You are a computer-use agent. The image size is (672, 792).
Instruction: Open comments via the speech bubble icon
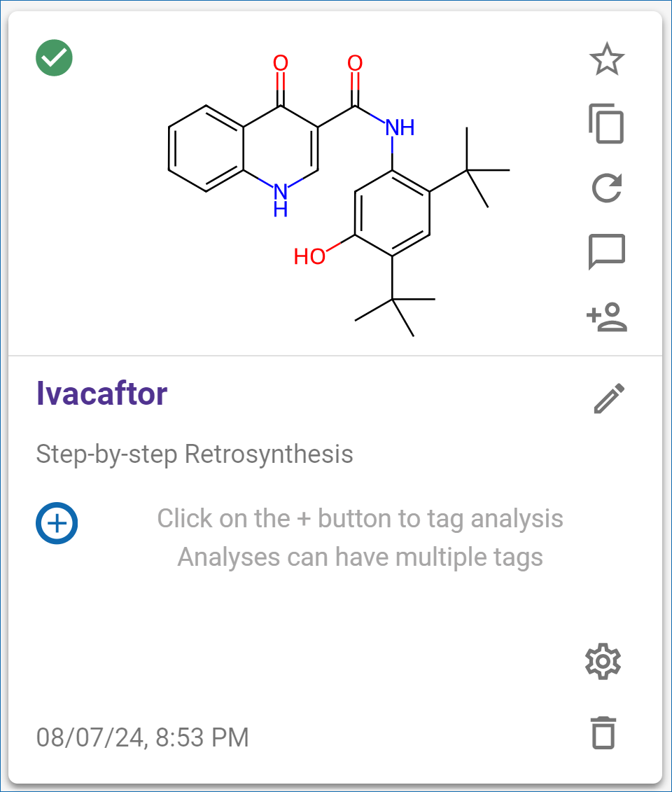pos(606,251)
